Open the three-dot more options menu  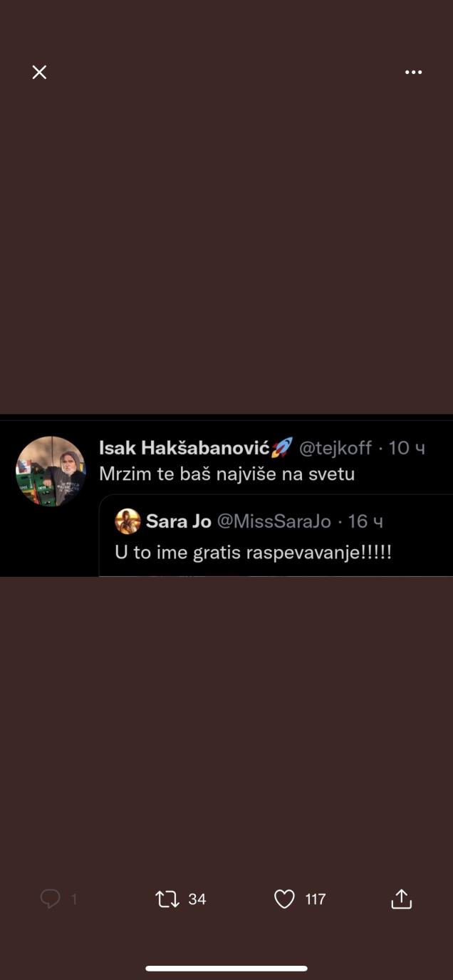pyautogui.click(x=413, y=72)
